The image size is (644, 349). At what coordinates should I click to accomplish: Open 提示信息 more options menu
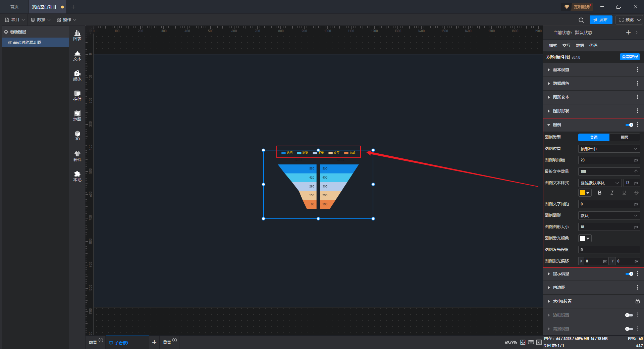point(637,273)
